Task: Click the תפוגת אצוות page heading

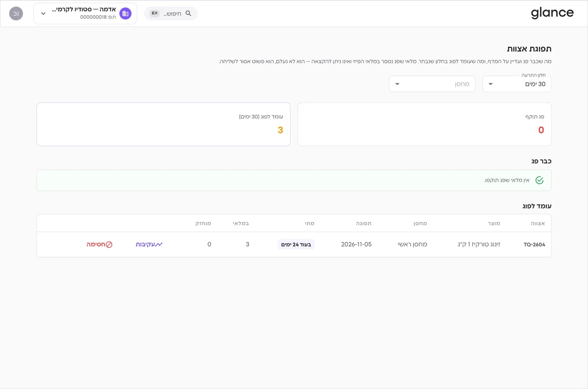Action: (529, 49)
